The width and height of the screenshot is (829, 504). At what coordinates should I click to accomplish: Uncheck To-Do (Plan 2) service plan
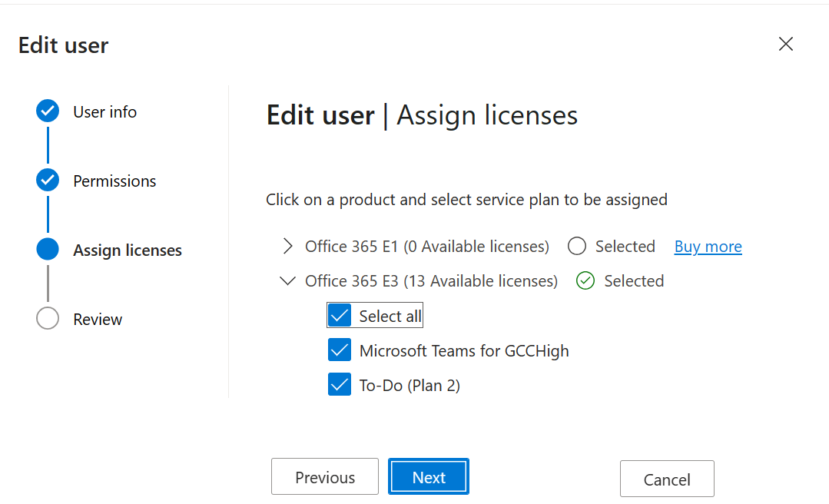click(340, 384)
